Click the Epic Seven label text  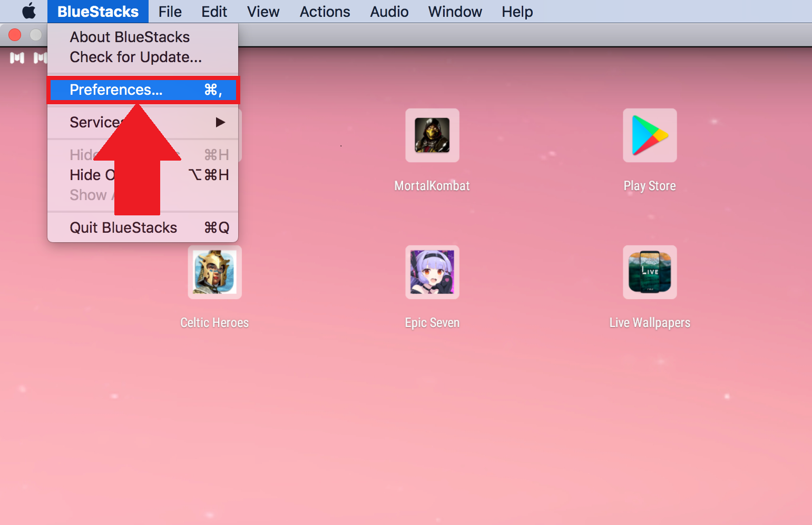(432, 323)
